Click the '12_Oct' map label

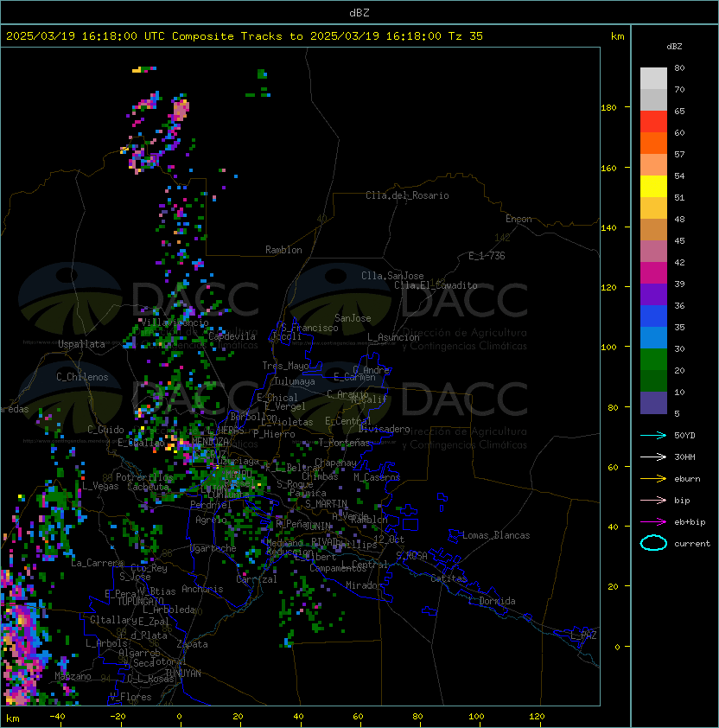tap(389, 540)
